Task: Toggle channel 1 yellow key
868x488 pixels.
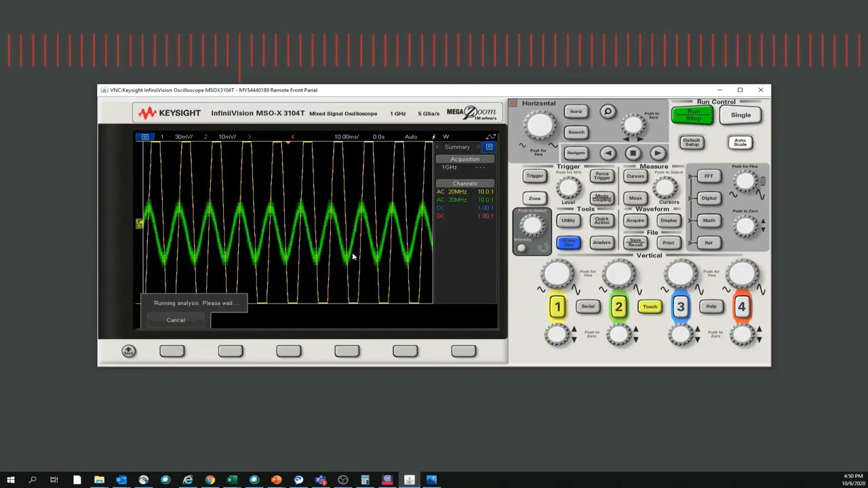Action: (557, 307)
